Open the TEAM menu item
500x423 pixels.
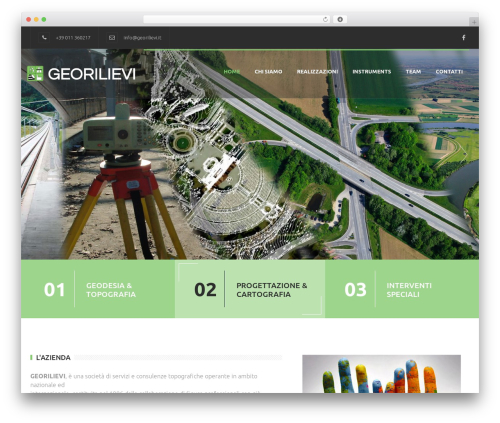(413, 72)
